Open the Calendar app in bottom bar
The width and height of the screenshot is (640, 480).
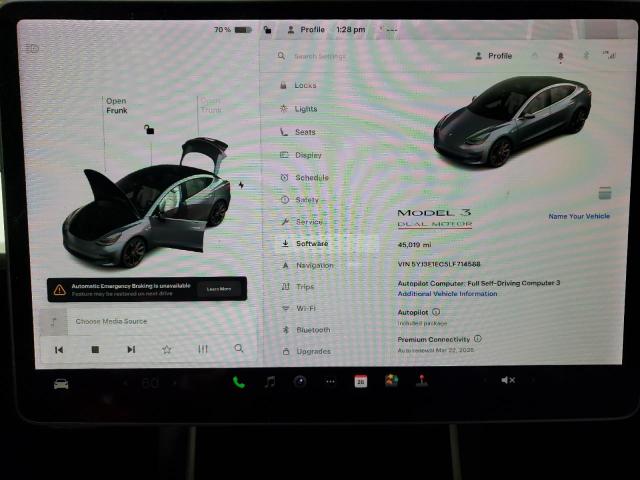(361, 381)
